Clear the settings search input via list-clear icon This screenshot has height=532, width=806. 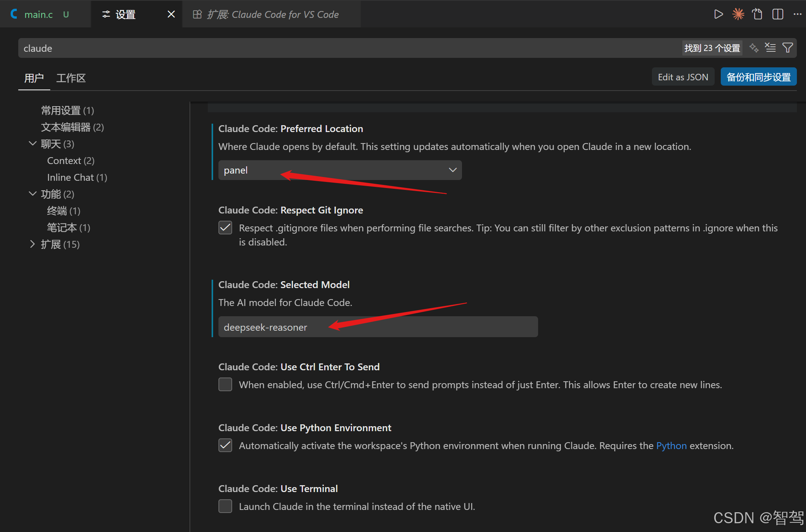click(x=770, y=48)
